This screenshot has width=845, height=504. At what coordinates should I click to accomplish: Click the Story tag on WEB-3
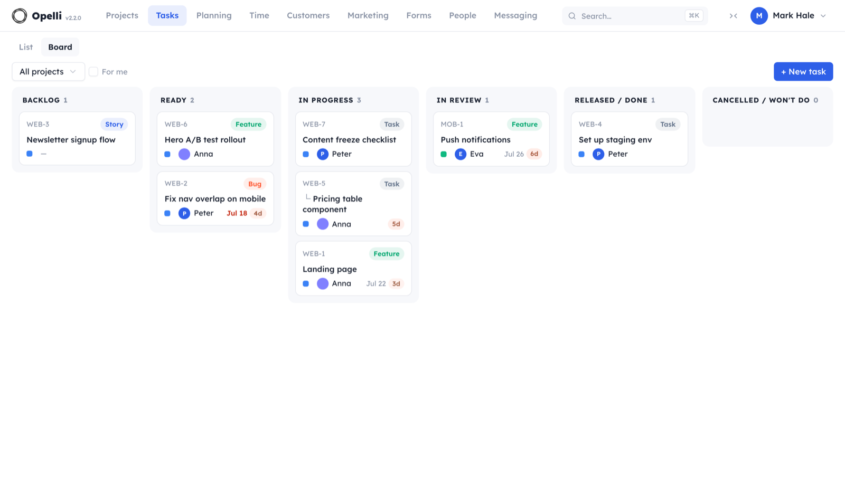[x=114, y=125]
